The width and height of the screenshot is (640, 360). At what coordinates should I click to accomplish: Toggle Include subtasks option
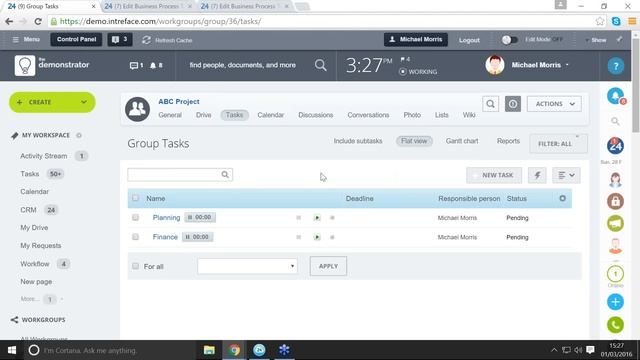[358, 141]
